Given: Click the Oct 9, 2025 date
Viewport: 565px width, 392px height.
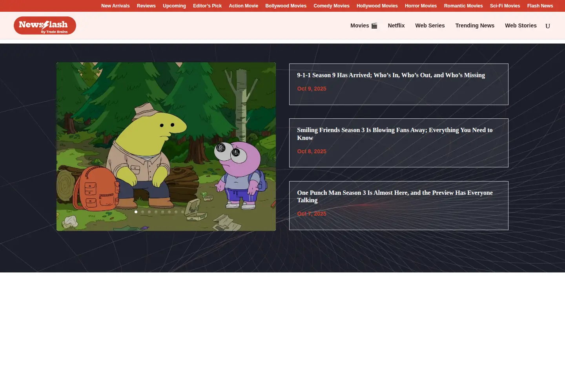Looking at the screenshot, I should tap(312, 89).
